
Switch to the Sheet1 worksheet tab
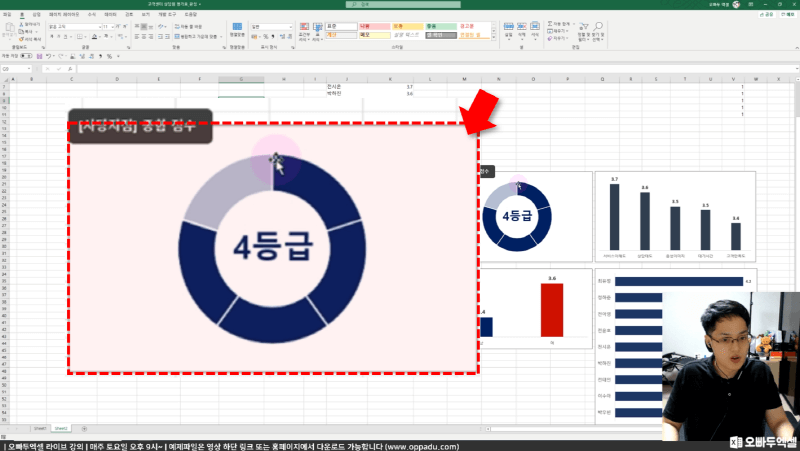pos(40,429)
